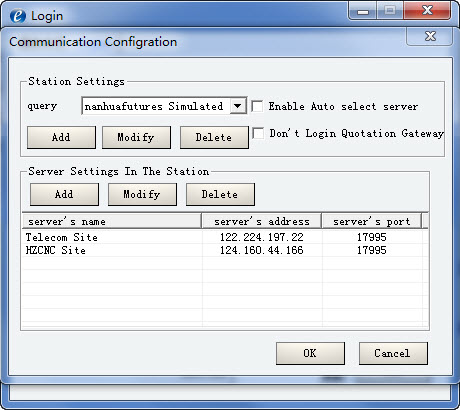Add a server to the station

64,194
